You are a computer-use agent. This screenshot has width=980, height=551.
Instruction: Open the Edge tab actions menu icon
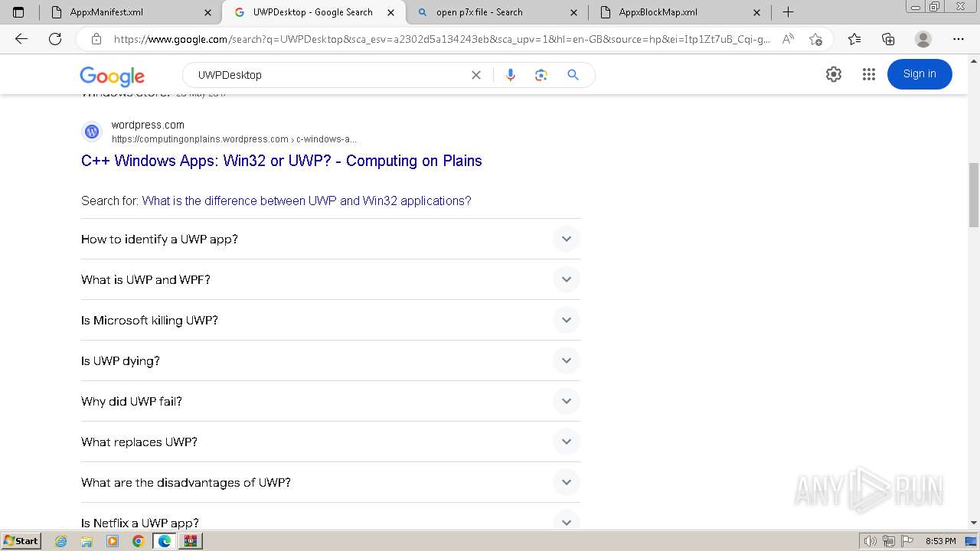tap(18, 12)
